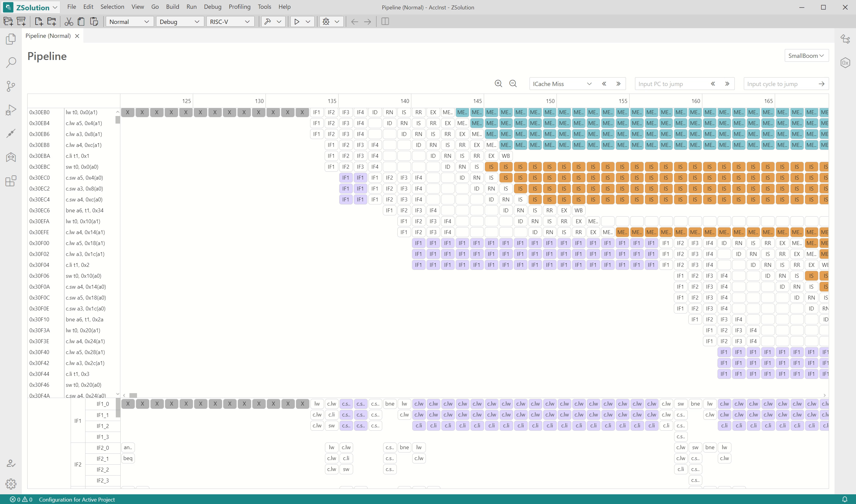Click the go arrow for cycle jump
This screenshot has width=856, height=504.
tap(821, 84)
